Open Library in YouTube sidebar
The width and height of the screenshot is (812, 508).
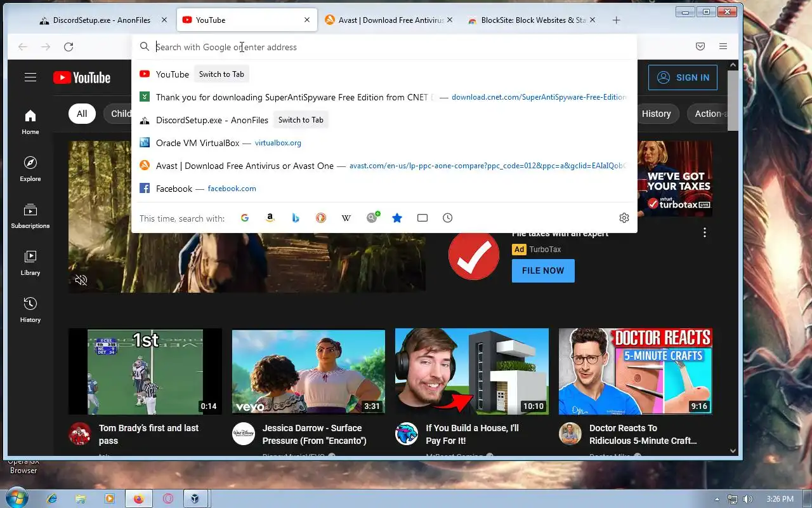[x=30, y=263]
